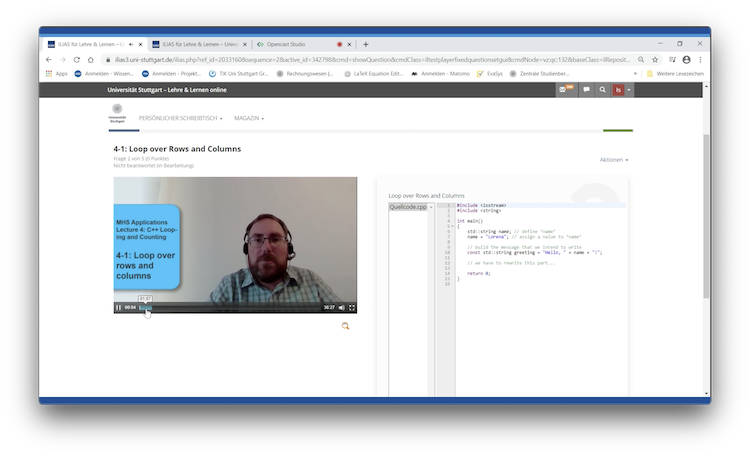
Task: Reload the current page
Action: pyautogui.click(x=77, y=60)
